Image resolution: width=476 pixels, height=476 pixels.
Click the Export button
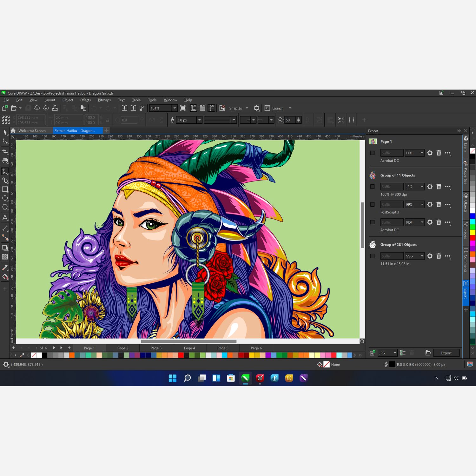click(446, 353)
